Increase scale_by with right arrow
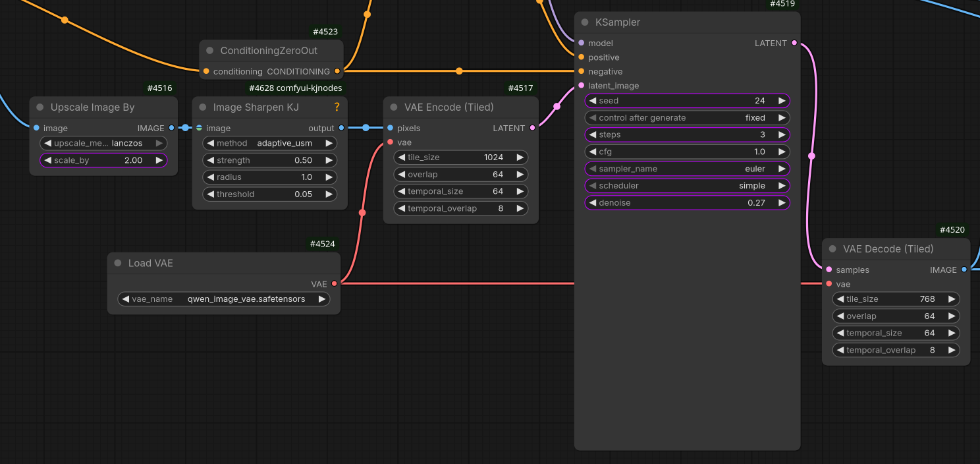The image size is (980, 464). click(159, 160)
